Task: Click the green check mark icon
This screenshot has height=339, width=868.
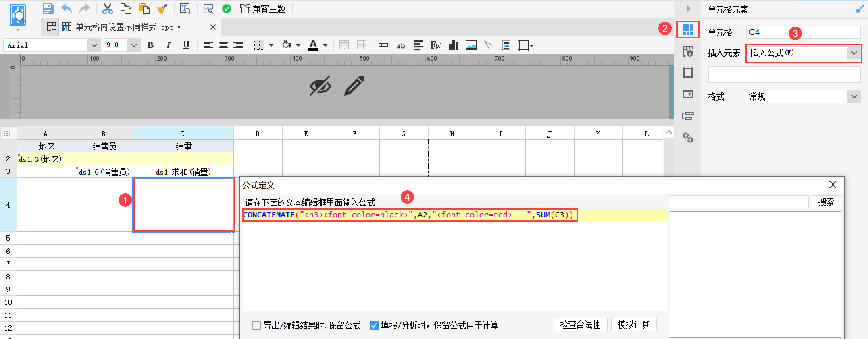Action: tap(227, 9)
